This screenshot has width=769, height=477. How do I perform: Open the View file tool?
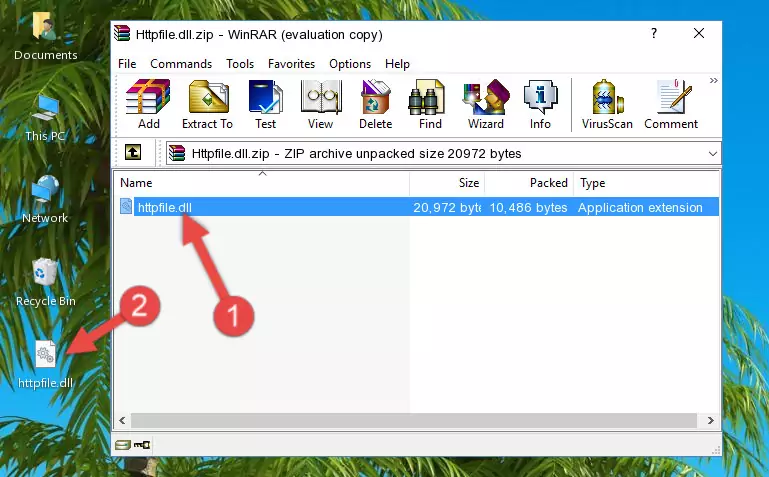[321, 104]
